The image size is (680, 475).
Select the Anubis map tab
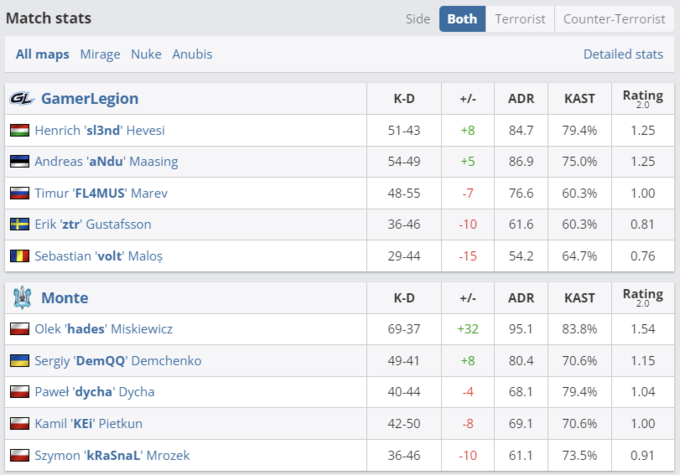tap(192, 54)
